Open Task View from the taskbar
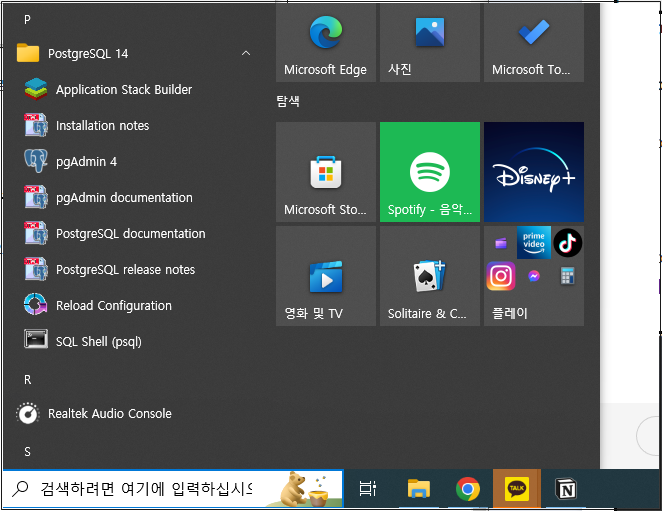The width and height of the screenshot is (662, 511). [x=367, y=489]
